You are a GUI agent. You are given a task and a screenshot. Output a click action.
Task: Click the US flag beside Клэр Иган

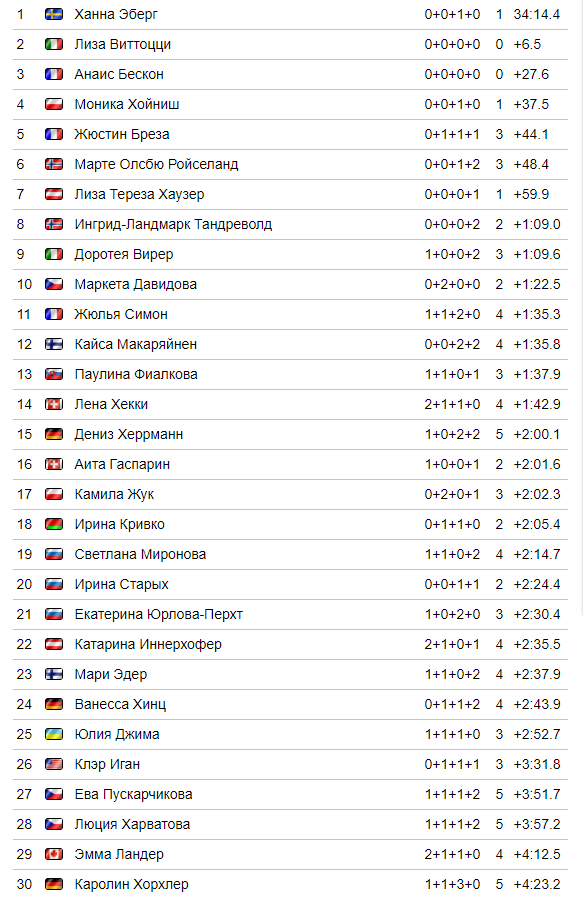[54, 764]
